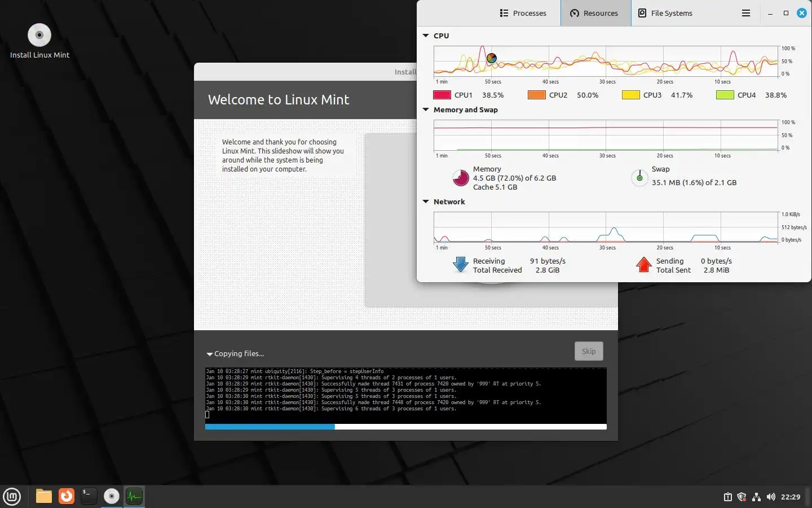812x508 pixels.
Task: Change the CPU3 yellow color swatch
Action: [x=630, y=95]
